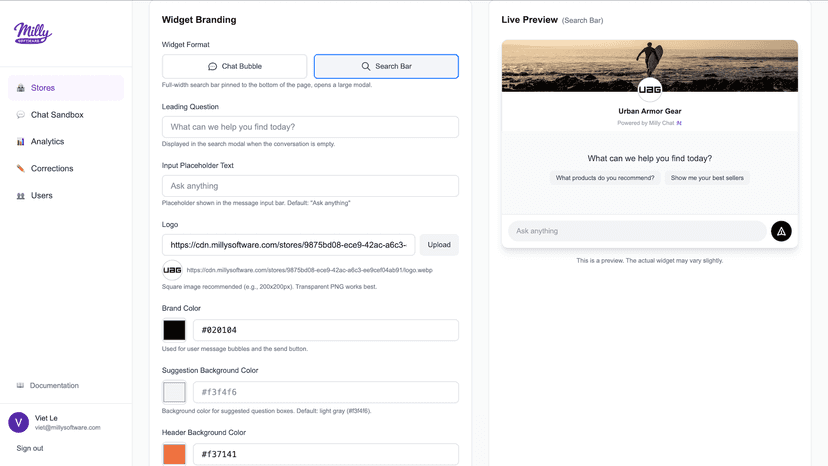Click the UAG logo thumbnail below URL
828x466 pixels.
click(x=172, y=270)
